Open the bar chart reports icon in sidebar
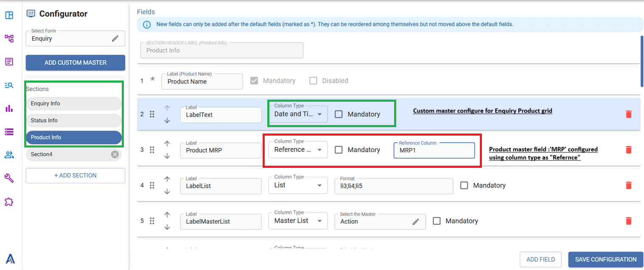Screen dimensions: 644x270 [x=9, y=109]
